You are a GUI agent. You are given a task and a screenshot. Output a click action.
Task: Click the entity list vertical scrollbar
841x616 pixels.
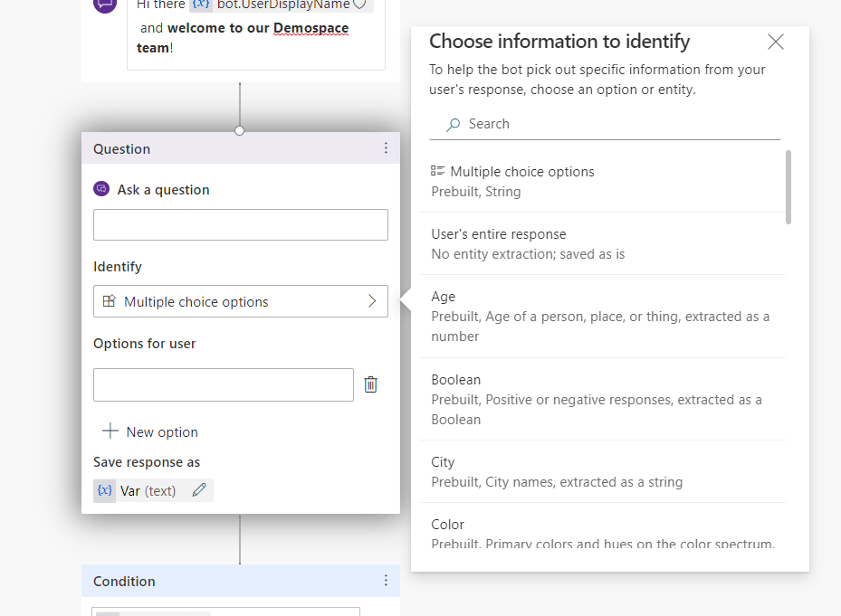pyautogui.click(x=788, y=187)
